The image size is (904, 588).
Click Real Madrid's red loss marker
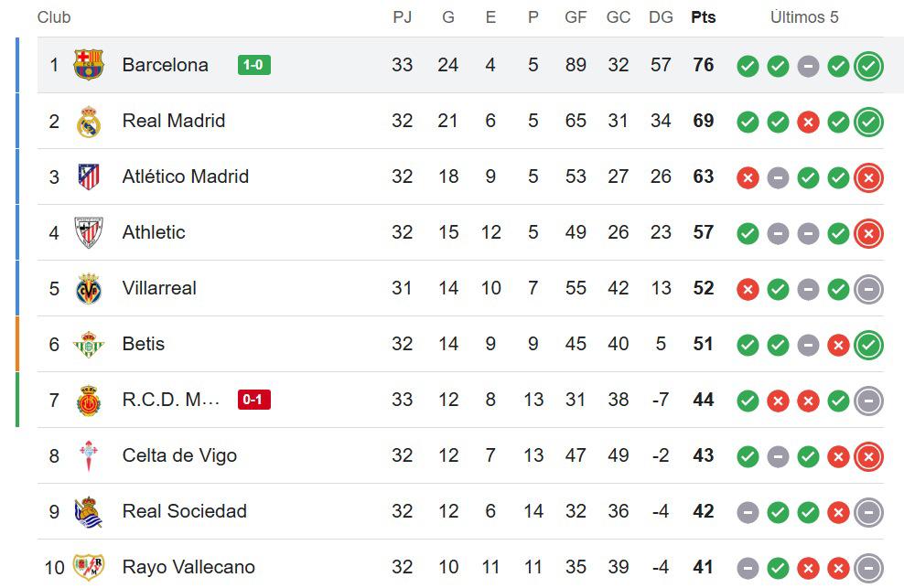(x=807, y=122)
